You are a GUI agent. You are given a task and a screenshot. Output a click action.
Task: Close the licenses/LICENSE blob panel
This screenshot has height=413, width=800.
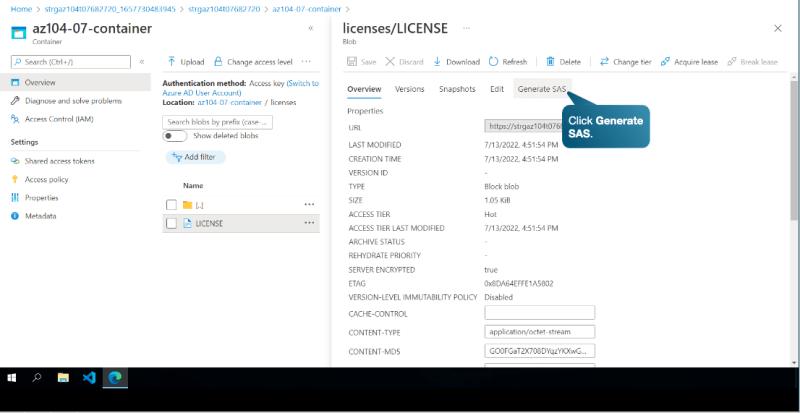click(778, 29)
